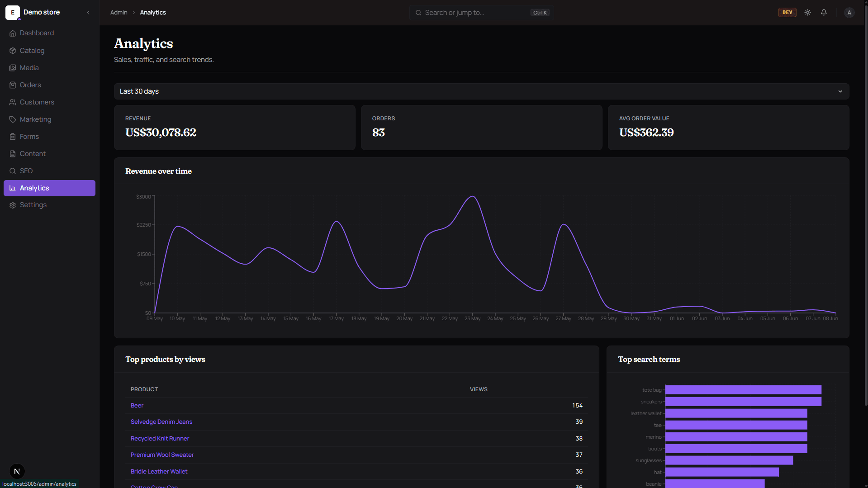Open the Catalog section
This screenshot has width=868, height=488.
tap(49, 51)
